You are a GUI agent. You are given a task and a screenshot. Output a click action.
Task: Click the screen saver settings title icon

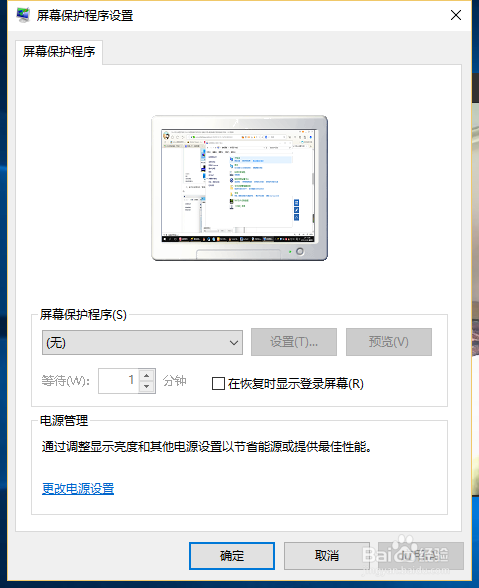click(x=23, y=15)
